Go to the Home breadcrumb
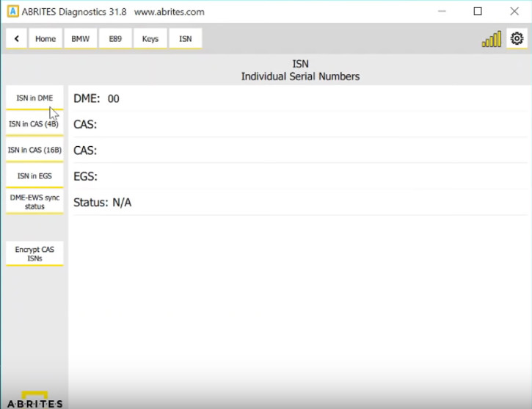The image size is (532, 409). click(x=45, y=38)
